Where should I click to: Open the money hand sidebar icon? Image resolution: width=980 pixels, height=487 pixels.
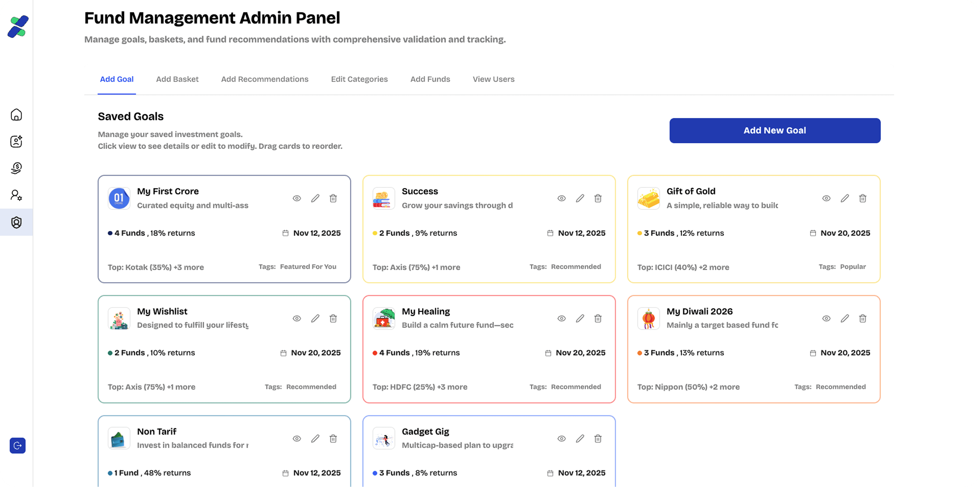click(16, 168)
